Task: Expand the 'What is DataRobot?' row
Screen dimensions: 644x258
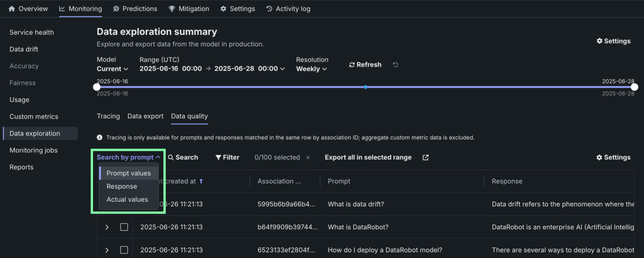Action: pyautogui.click(x=107, y=227)
